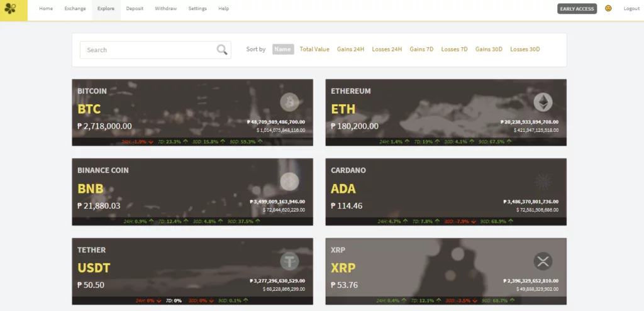
Task: Open the Home menu item
Action: click(x=46, y=9)
